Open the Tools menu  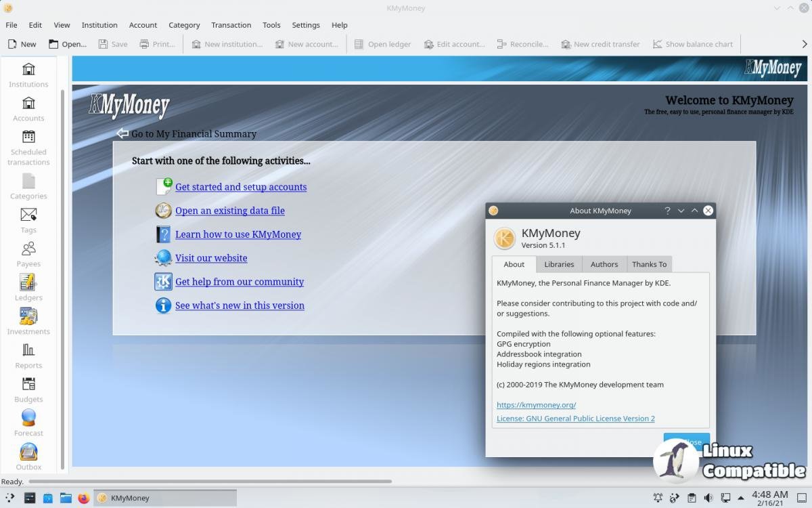pos(271,25)
